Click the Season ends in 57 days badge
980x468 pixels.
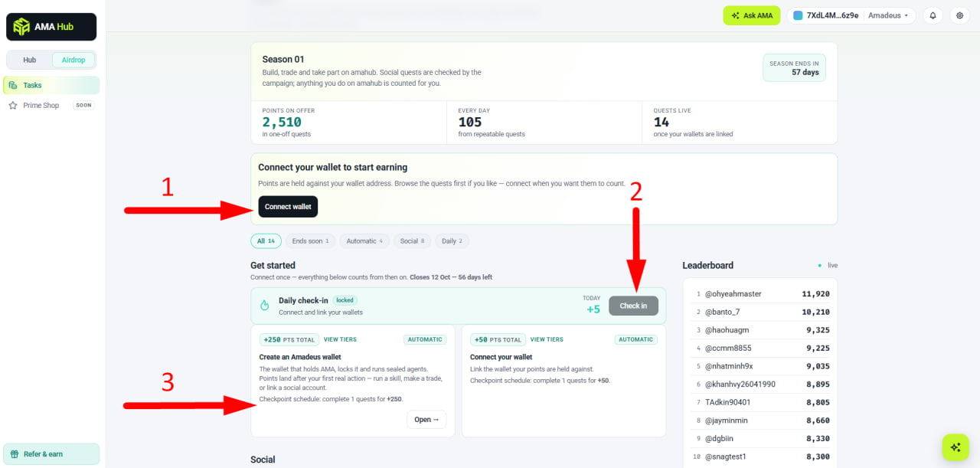click(794, 67)
